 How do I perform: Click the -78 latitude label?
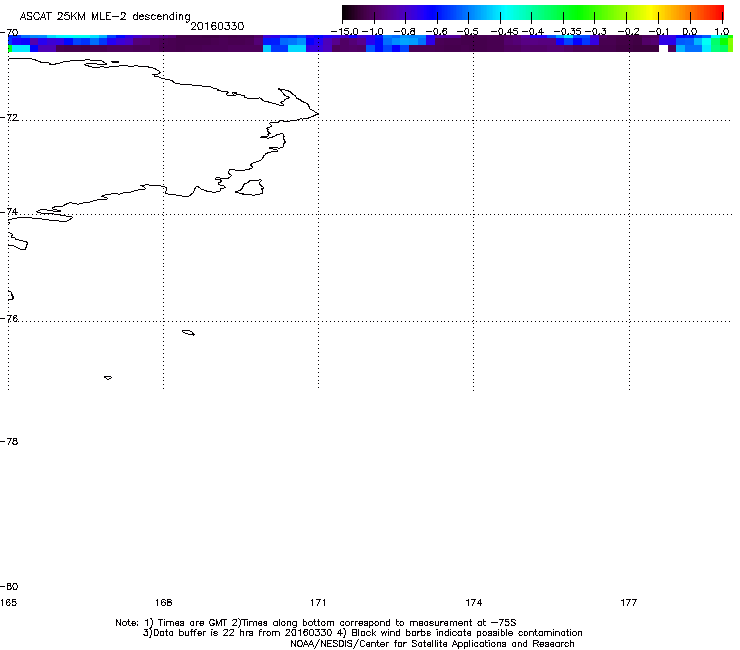click(9, 441)
